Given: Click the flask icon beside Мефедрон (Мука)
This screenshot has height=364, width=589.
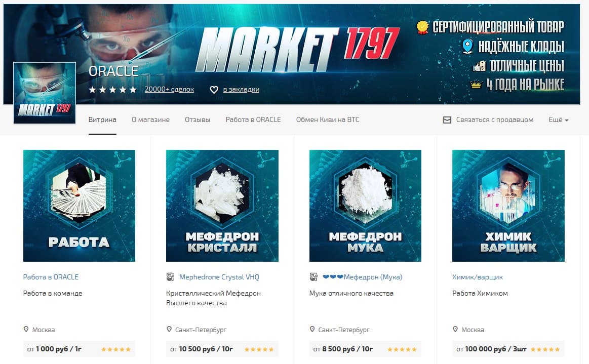Looking at the screenshot, I should (313, 277).
